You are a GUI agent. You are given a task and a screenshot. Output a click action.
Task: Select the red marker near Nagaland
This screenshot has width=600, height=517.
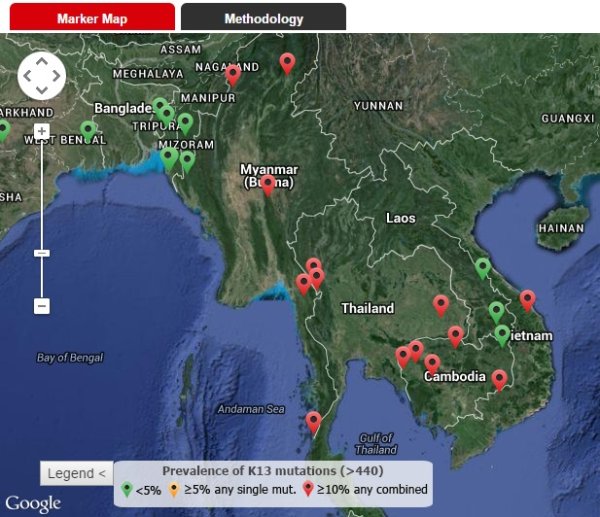coord(233,73)
